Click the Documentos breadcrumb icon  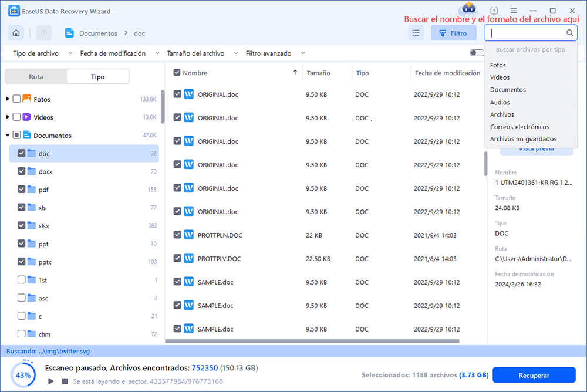[69, 33]
